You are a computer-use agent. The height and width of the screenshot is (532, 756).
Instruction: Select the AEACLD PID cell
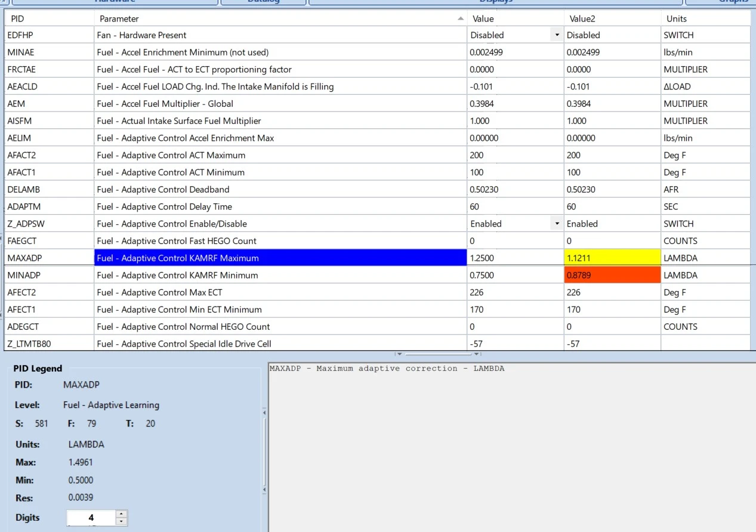coord(50,86)
